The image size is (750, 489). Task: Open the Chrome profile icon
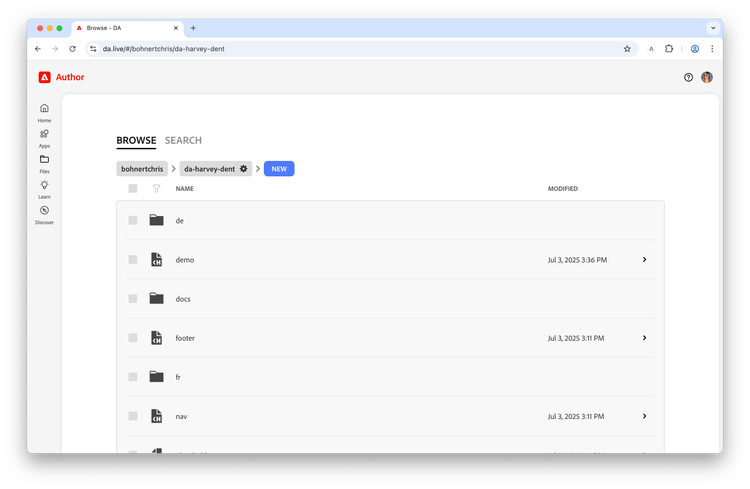point(695,49)
